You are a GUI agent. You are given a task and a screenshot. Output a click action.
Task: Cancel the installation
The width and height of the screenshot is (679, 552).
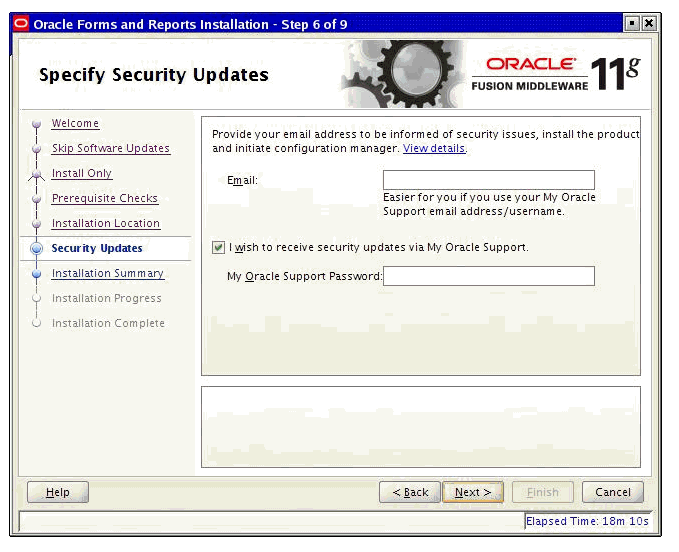click(x=613, y=492)
